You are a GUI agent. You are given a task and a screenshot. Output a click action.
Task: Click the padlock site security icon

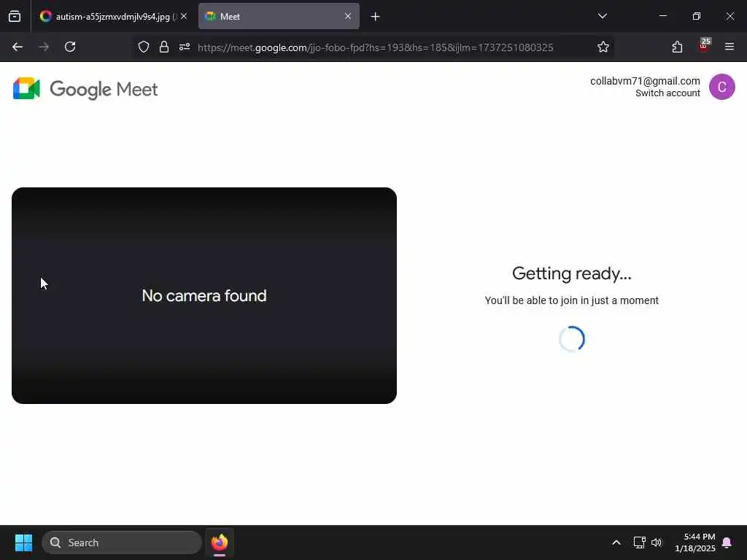(x=164, y=47)
